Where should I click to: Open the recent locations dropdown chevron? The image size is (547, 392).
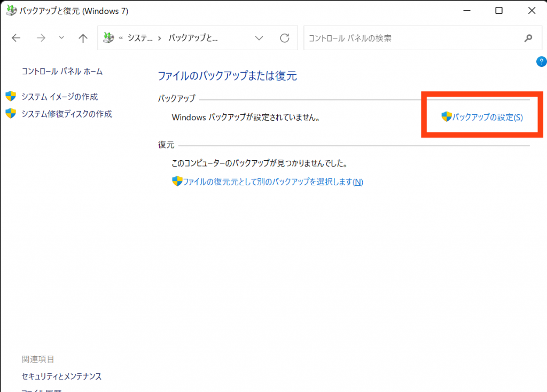click(61, 38)
